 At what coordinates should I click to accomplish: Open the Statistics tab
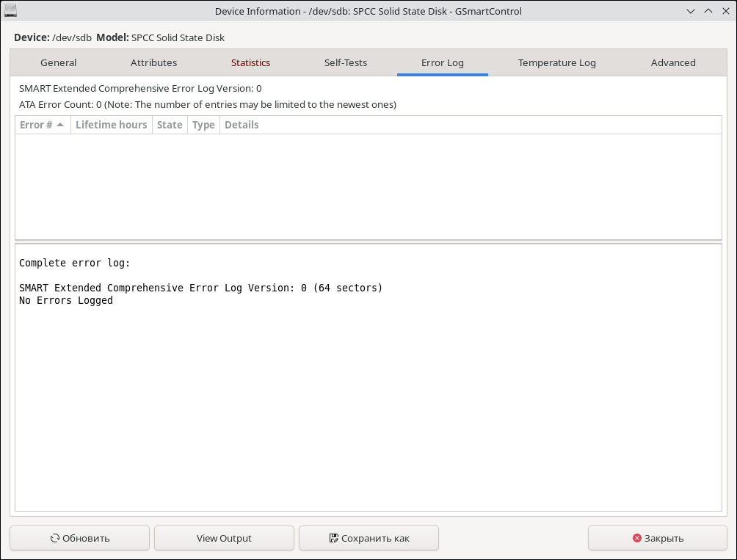(250, 63)
